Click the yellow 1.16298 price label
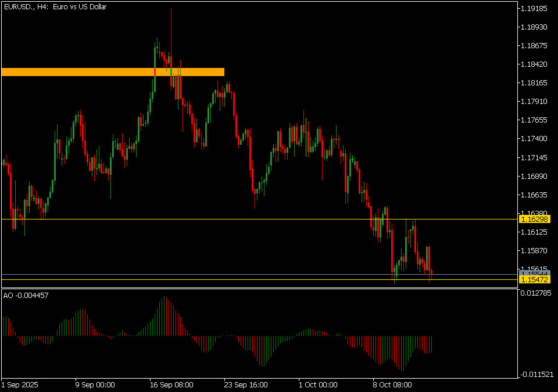This screenshot has width=558, height=392. (534, 220)
